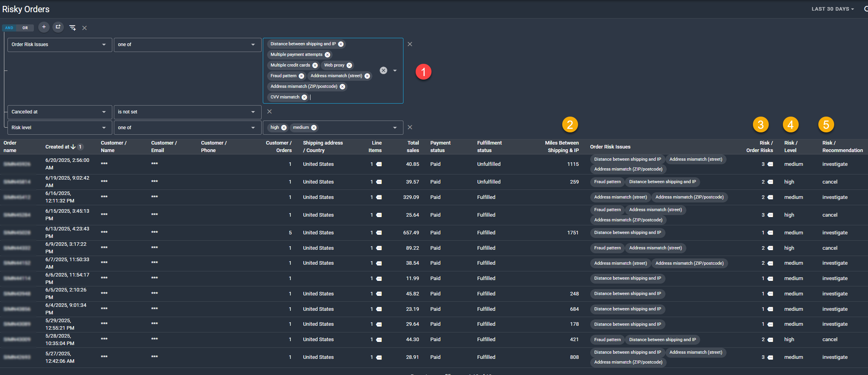Viewport: 868px width, 375px height.
Task: Delete the Cancelled at filter row
Action: (270, 112)
